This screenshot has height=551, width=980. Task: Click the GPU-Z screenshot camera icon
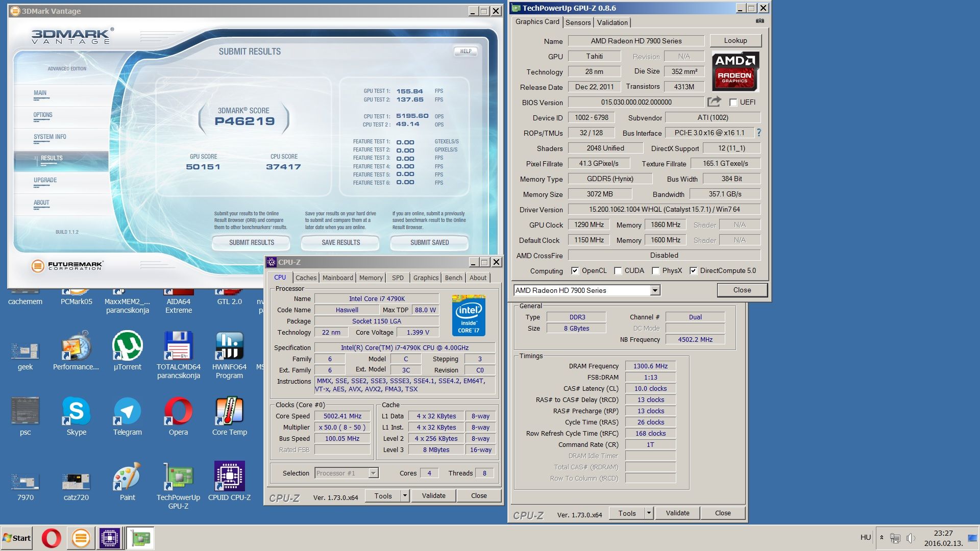pos(759,21)
